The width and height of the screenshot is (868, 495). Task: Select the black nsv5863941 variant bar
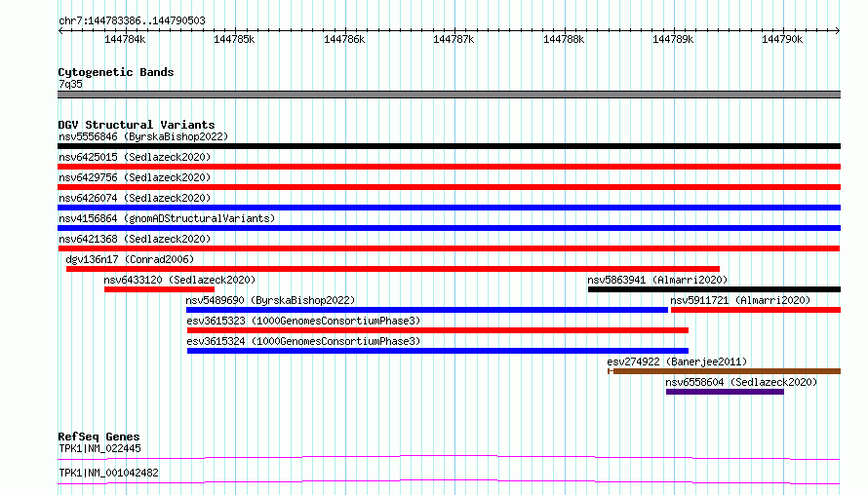coord(714,289)
